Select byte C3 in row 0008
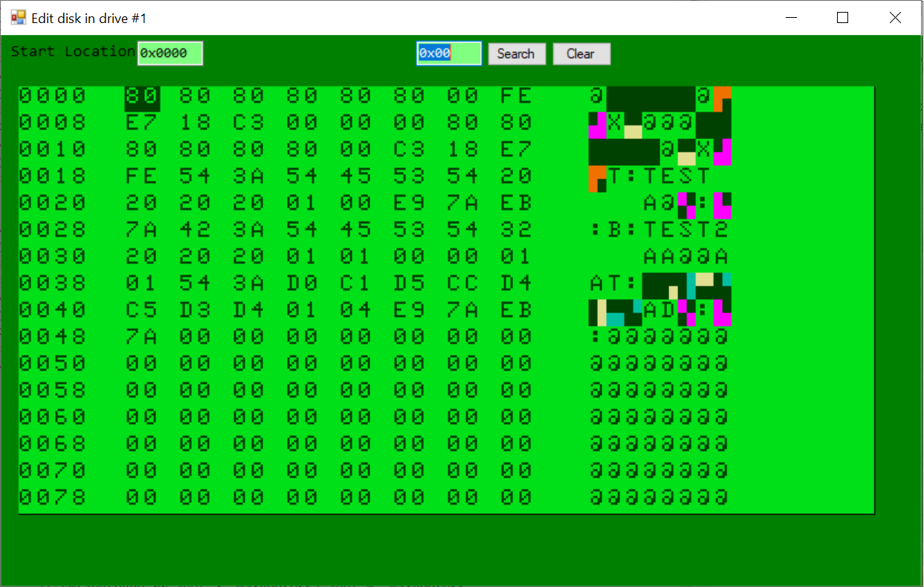The width and height of the screenshot is (924, 587). point(249,123)
